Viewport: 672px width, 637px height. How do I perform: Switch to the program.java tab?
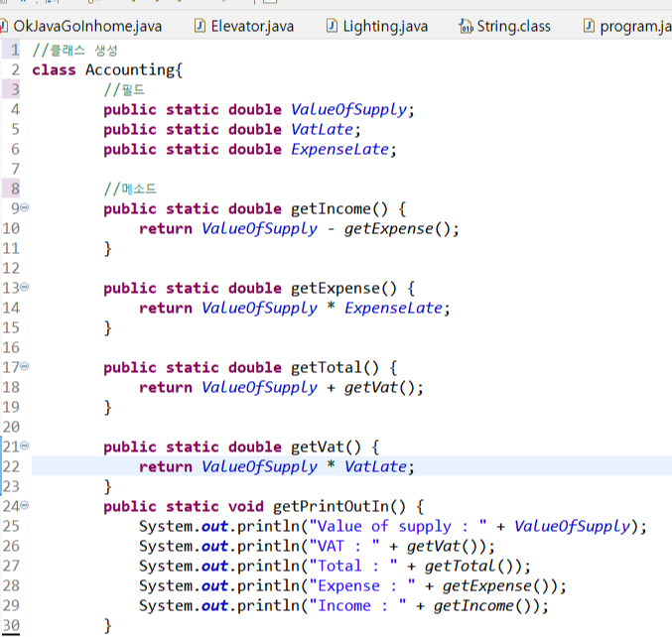[x=627, y=26]
